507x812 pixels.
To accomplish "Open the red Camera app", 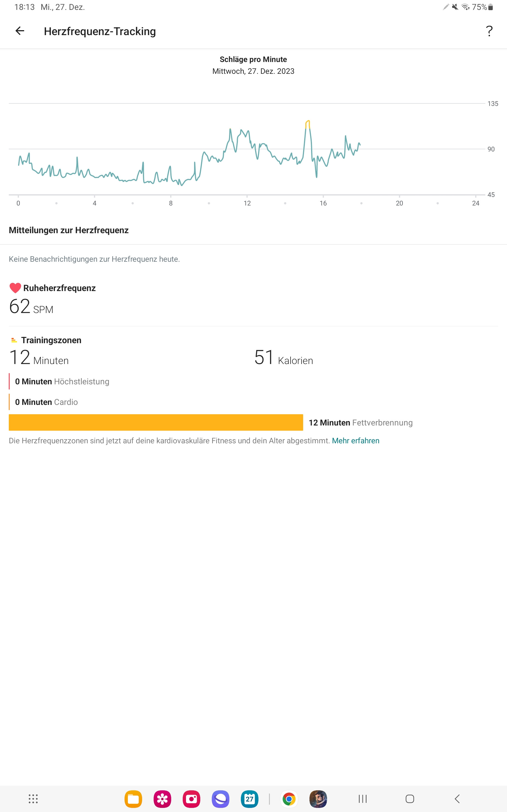I will (x=191, y=799).
